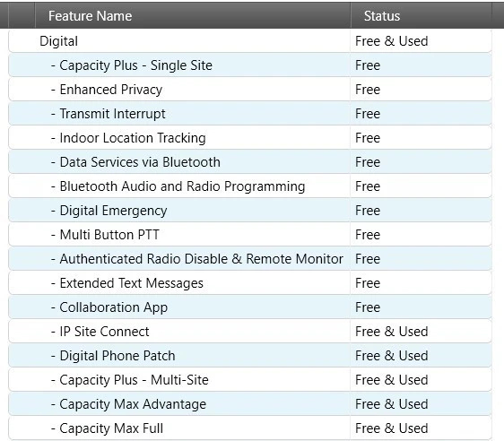Select the Capacity Plus - Multi-Site row

coord(250,380)
